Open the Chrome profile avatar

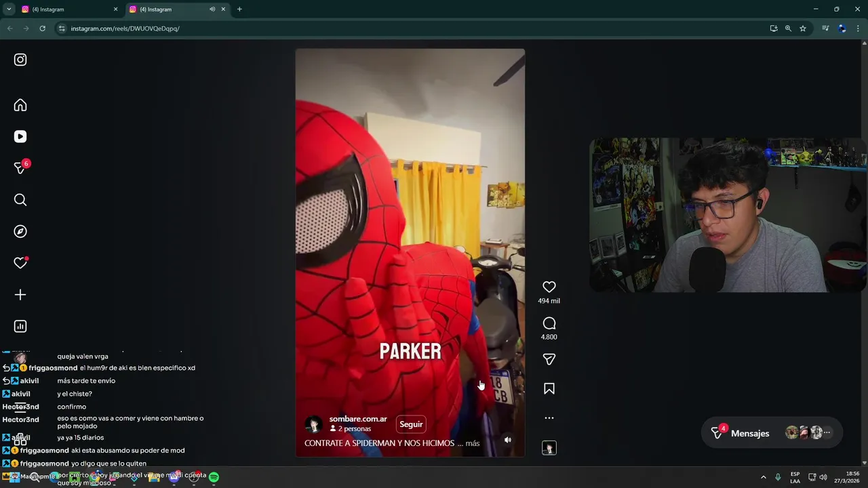point(842,28)
